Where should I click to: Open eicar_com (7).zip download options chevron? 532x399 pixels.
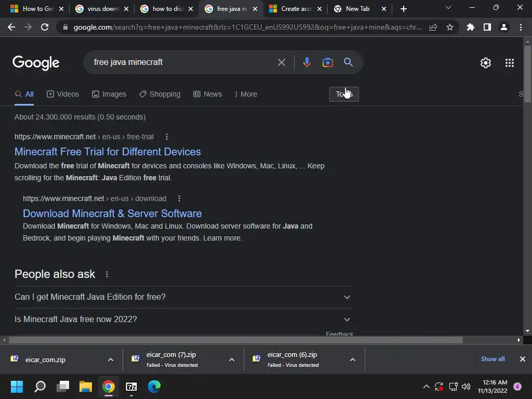point(232,360)
